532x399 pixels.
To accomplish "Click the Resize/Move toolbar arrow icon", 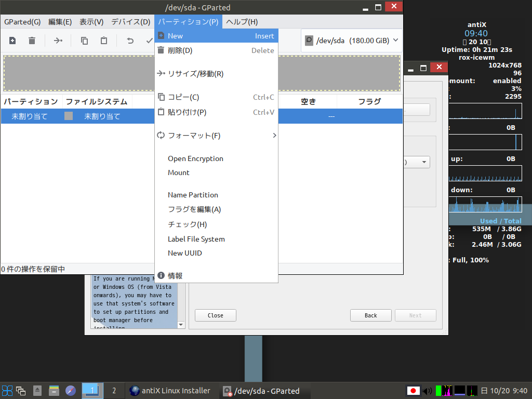I will (58, 41).
